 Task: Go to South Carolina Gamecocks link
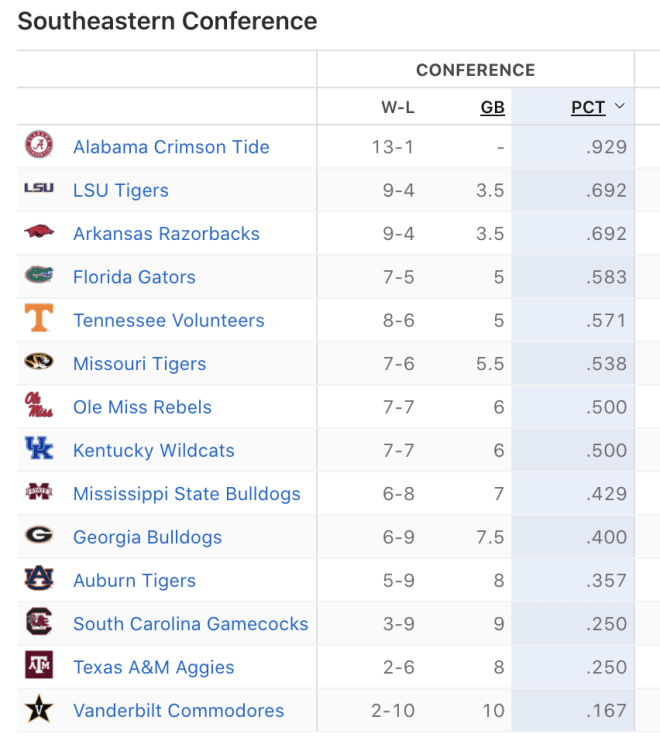191,624
